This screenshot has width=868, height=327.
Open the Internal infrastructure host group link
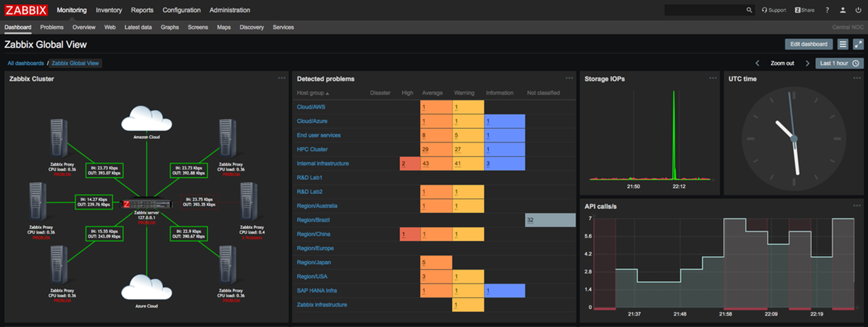[323, 163]
